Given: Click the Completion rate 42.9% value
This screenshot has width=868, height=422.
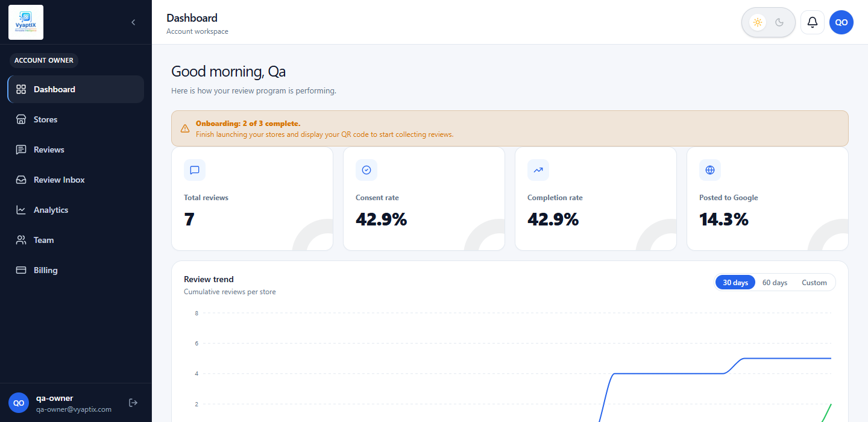Looking at the screenshot, I should pos(553,219).
